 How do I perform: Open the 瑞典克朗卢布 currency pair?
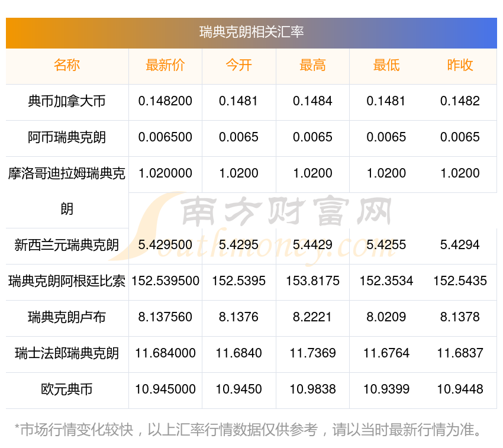coord(67,317)
